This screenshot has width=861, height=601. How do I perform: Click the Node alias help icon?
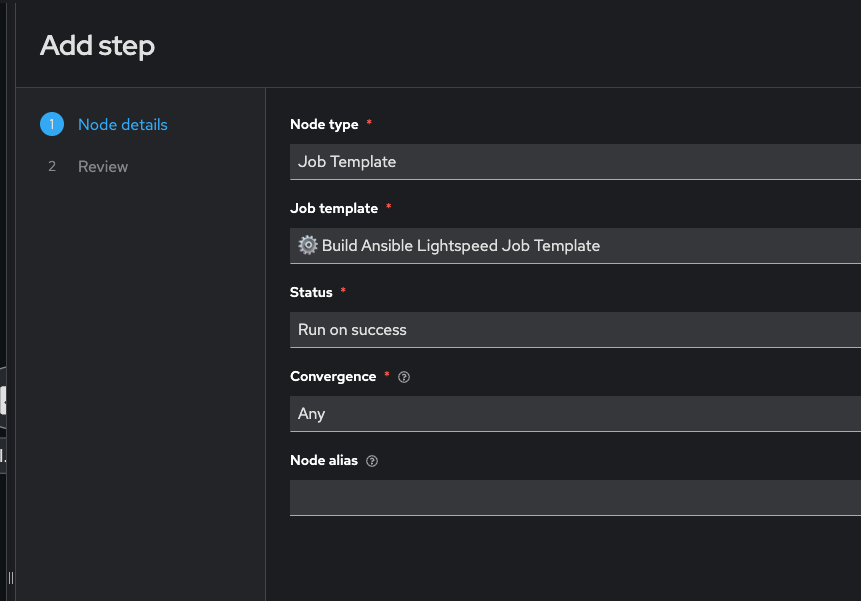(372, 461)
